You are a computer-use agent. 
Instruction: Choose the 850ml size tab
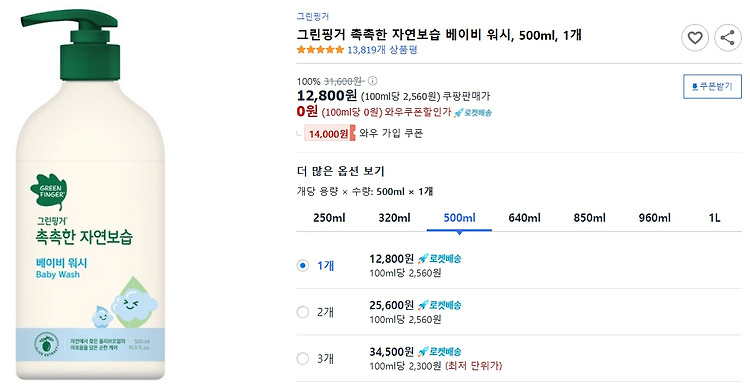pyautogui.click(x=589, y=218)
